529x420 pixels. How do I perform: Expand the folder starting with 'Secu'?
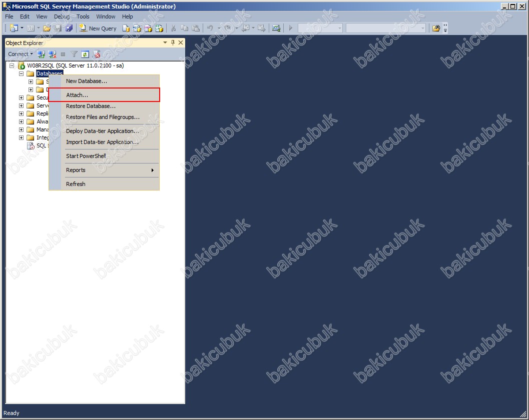click(21, 98)
